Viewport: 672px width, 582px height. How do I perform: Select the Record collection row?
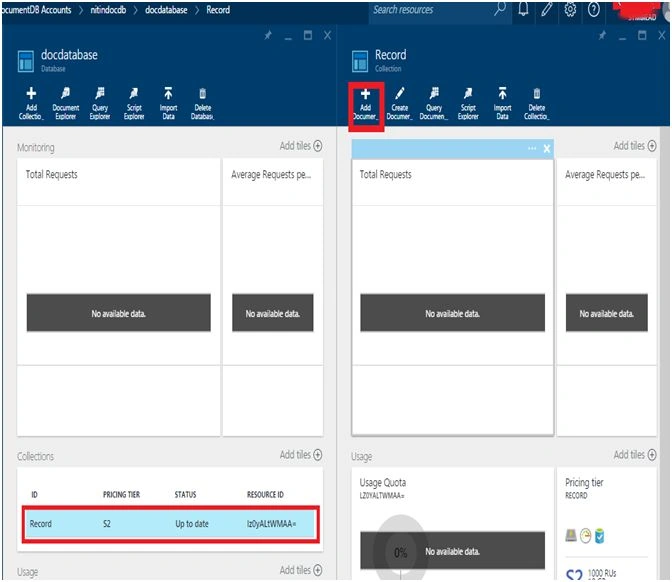tap(171, 524)
